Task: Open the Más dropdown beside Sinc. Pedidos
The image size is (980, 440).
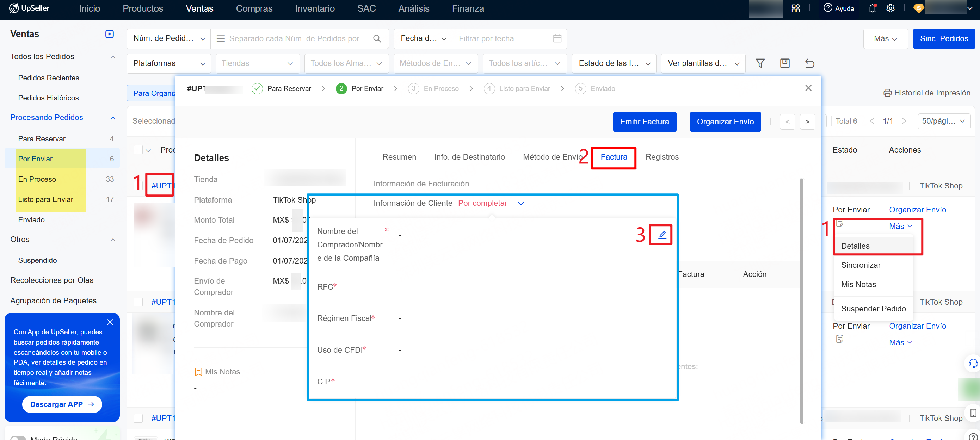Action: (x=885, y=38)
